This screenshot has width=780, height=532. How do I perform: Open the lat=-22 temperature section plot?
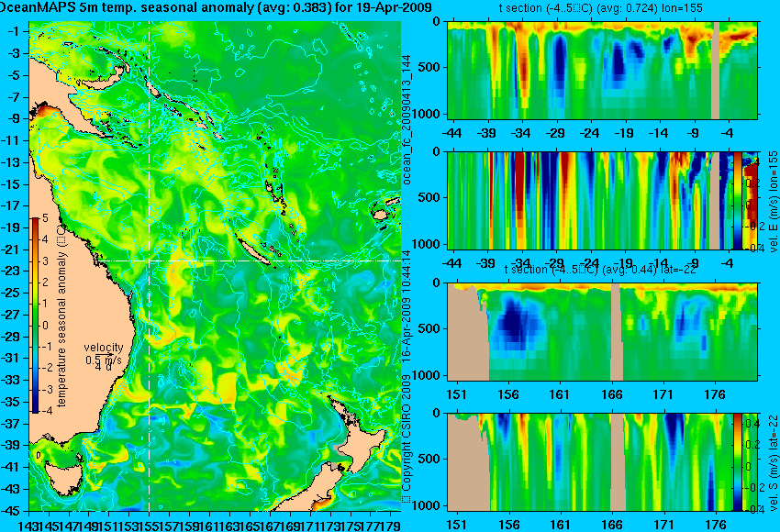602,332
